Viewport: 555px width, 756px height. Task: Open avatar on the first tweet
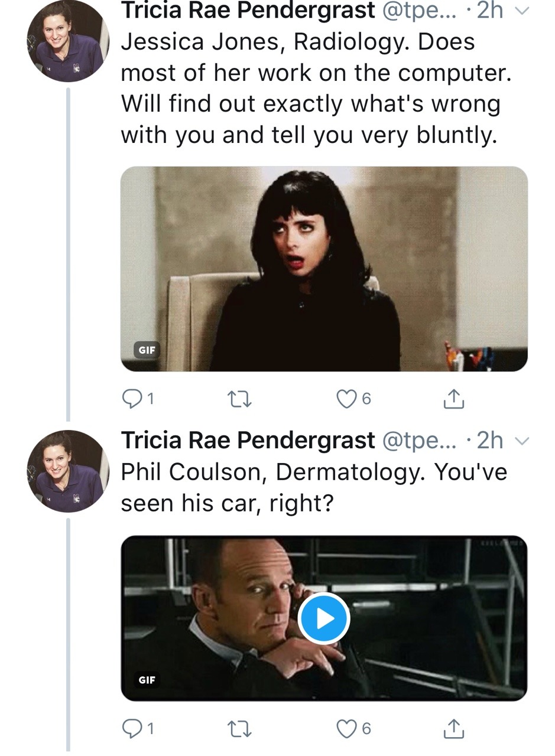68,43
